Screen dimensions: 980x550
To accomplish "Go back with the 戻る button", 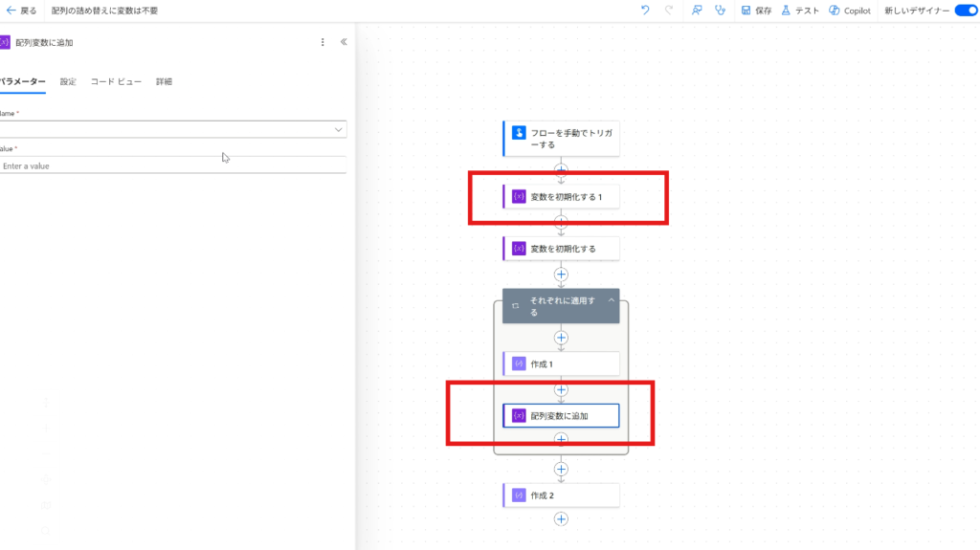I will (x=21, y=11).
